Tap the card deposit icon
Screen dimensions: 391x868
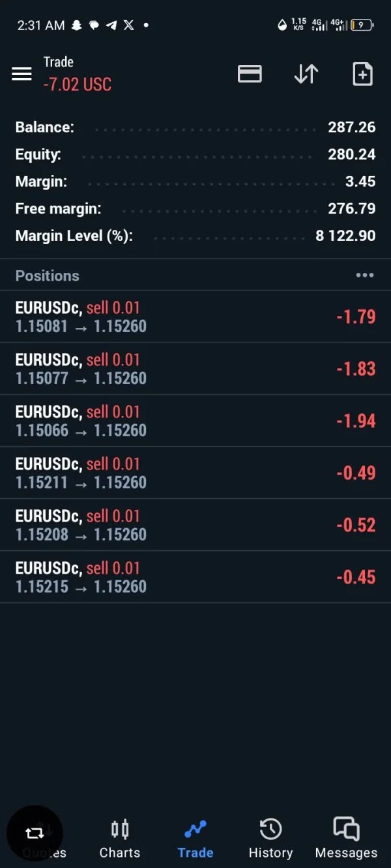click(x=250, y=74)
